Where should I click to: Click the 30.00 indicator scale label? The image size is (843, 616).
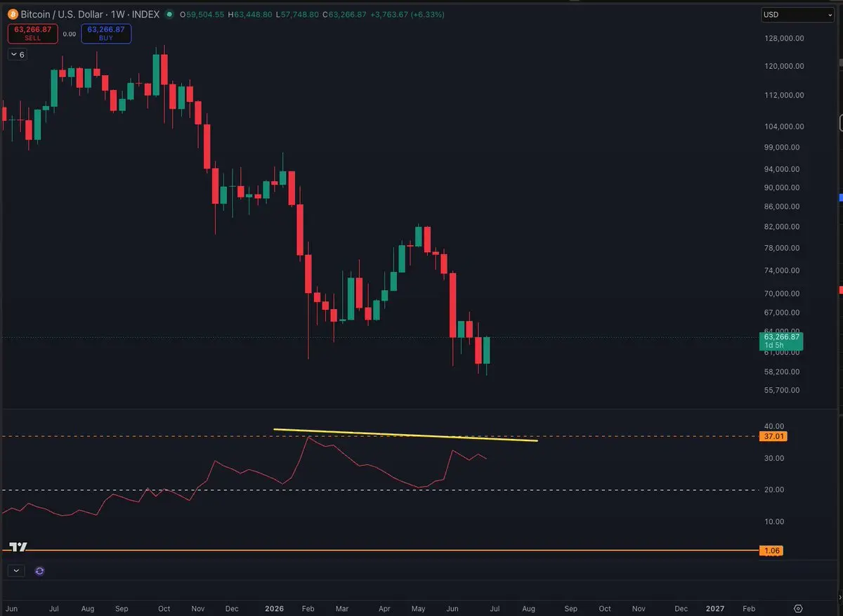[x=774, y=458]
